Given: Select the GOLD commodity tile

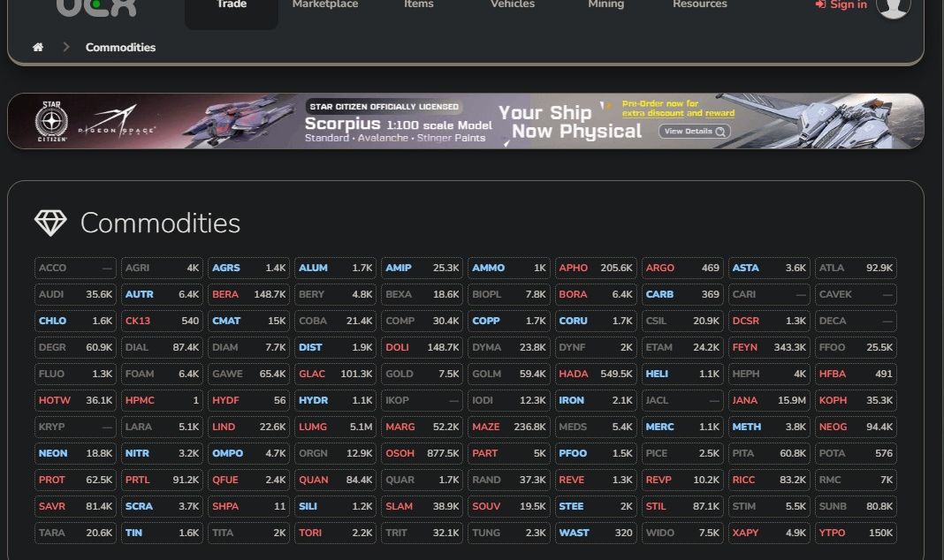Looking at the screenshot, I should 422,374.
